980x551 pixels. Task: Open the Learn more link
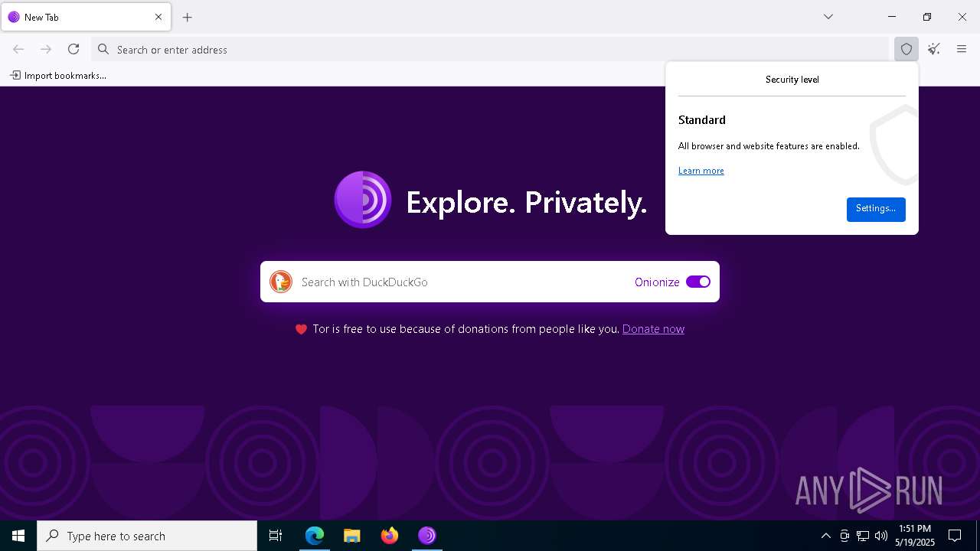coord(701,171)
